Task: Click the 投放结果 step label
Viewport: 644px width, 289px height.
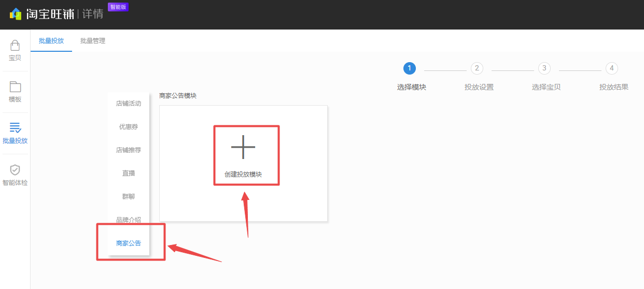Action: 614,87
